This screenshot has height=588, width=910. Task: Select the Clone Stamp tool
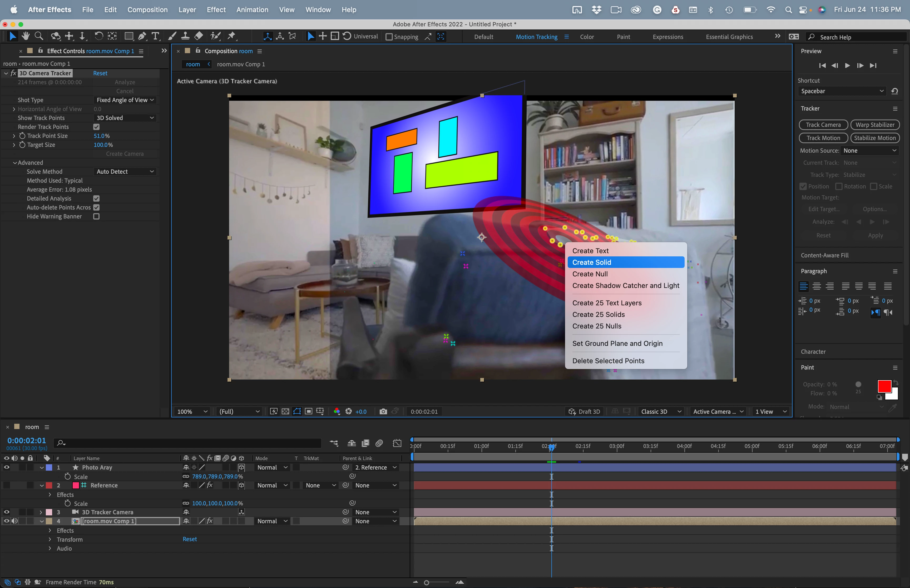(185, 36)
